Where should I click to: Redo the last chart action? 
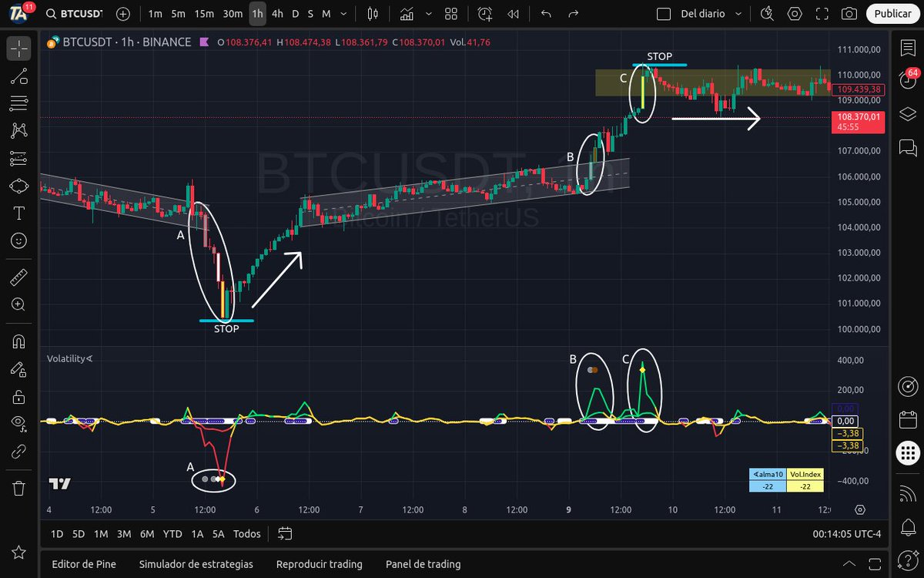coord(572,14)
